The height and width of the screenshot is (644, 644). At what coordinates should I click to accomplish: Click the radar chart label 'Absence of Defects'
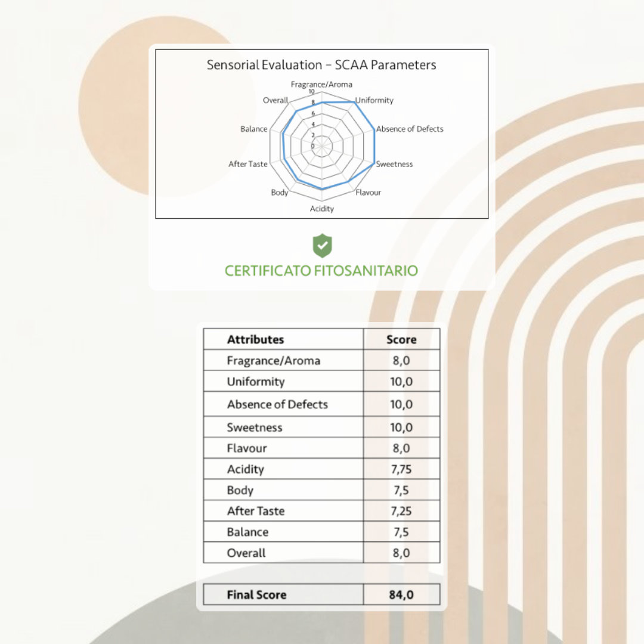point(410,129)
